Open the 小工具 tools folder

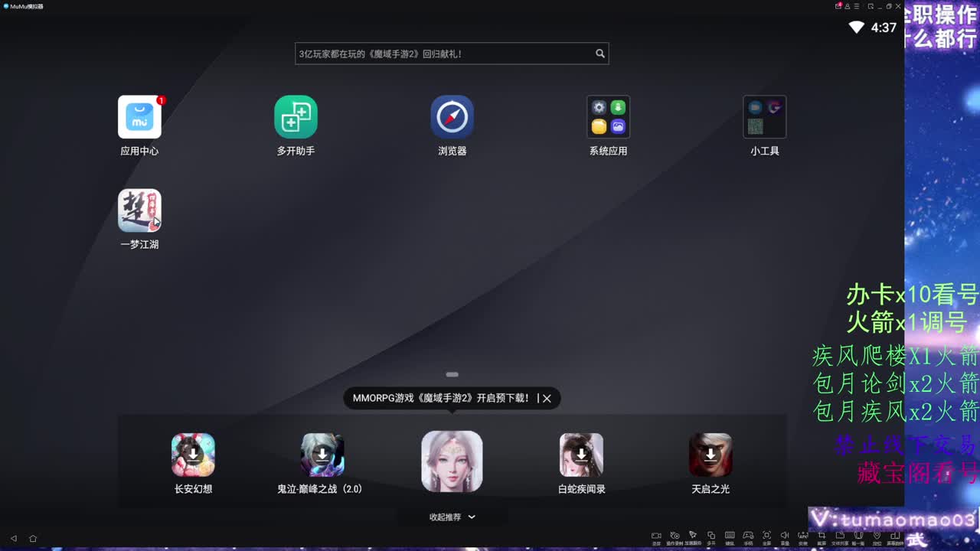pyautogui.click(x=764, y=117)
